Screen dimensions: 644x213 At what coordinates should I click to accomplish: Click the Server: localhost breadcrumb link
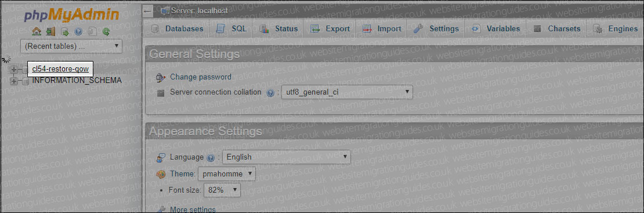(x=199, y=11)
